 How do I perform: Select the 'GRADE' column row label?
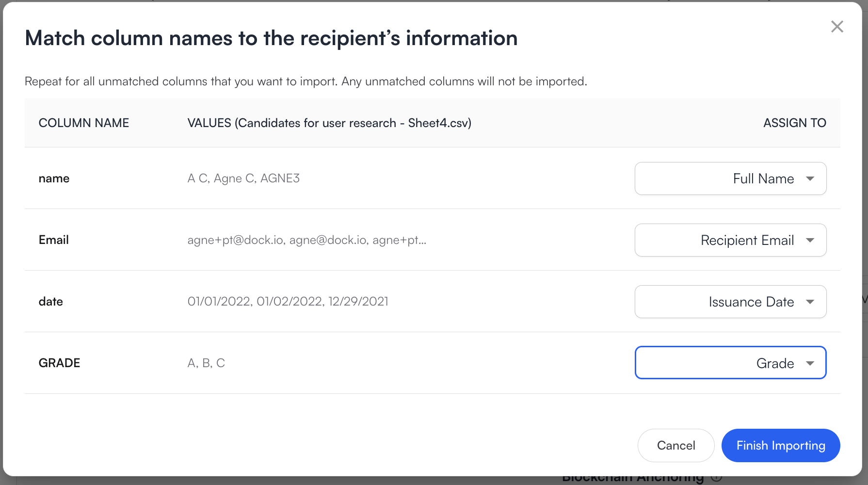(x=60, y=363)
